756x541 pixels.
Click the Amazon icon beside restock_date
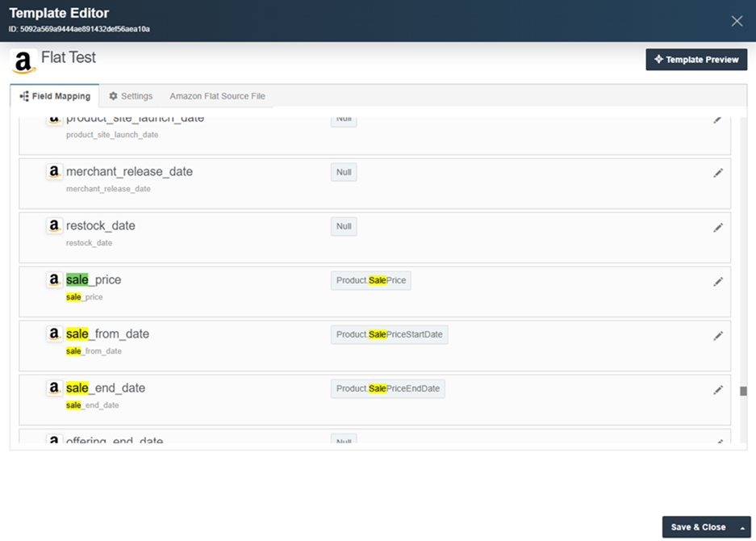54,226
